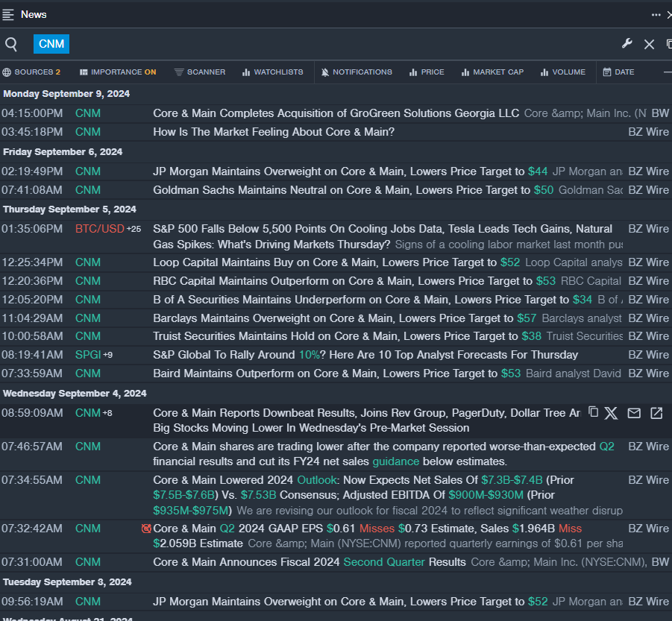Open story in external window
Screen dimensions: 672x621
[x=656, y=413]
